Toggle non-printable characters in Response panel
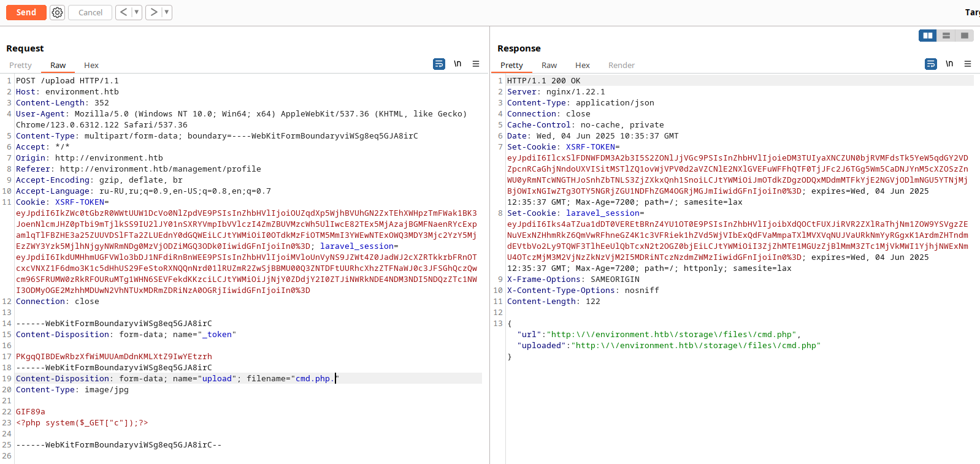This screenshot has height=464, width=980. coord(949,64)
